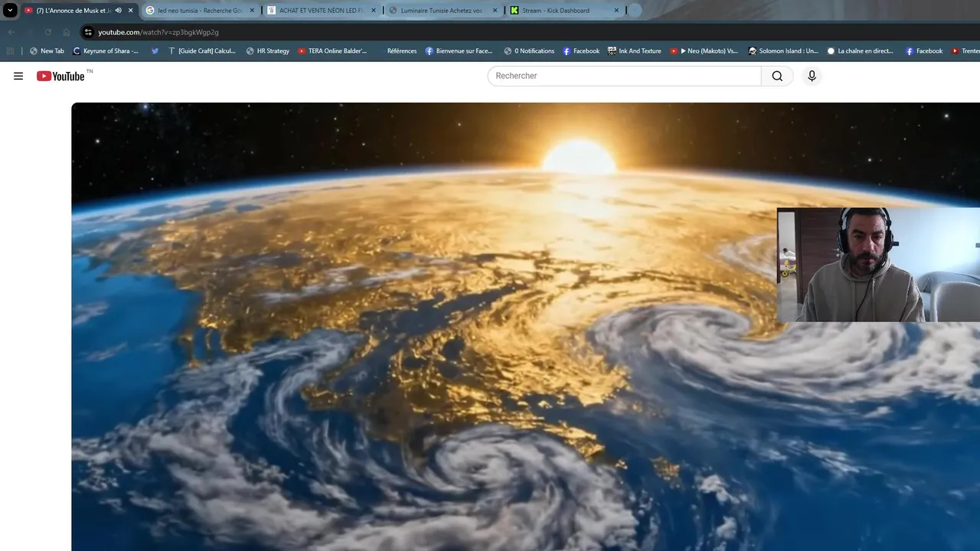Focus the Rechercher search box
980x551 pixels.
click(x=625, y=76)
